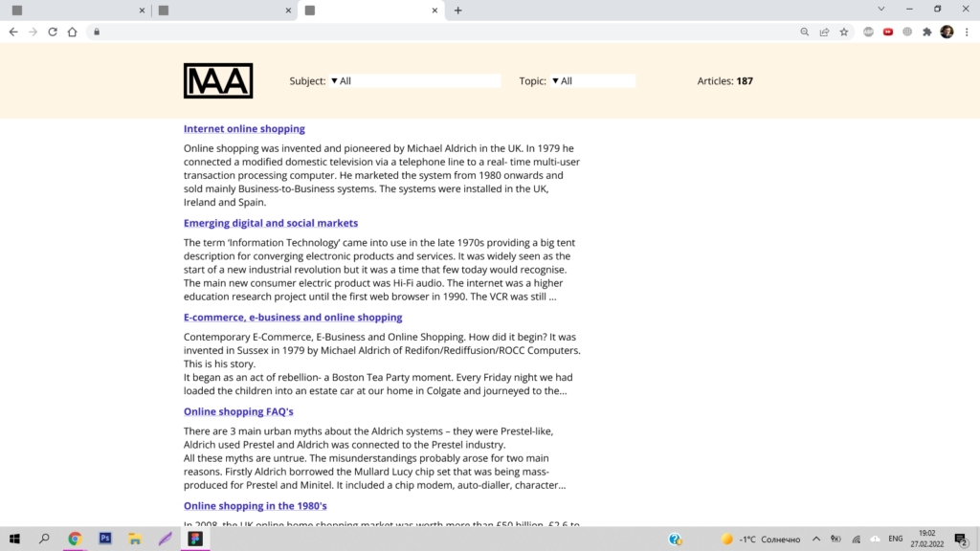This screenshot has width=980, height=551.
Task: Show hidden system tray icons
Action: (816, 540)
